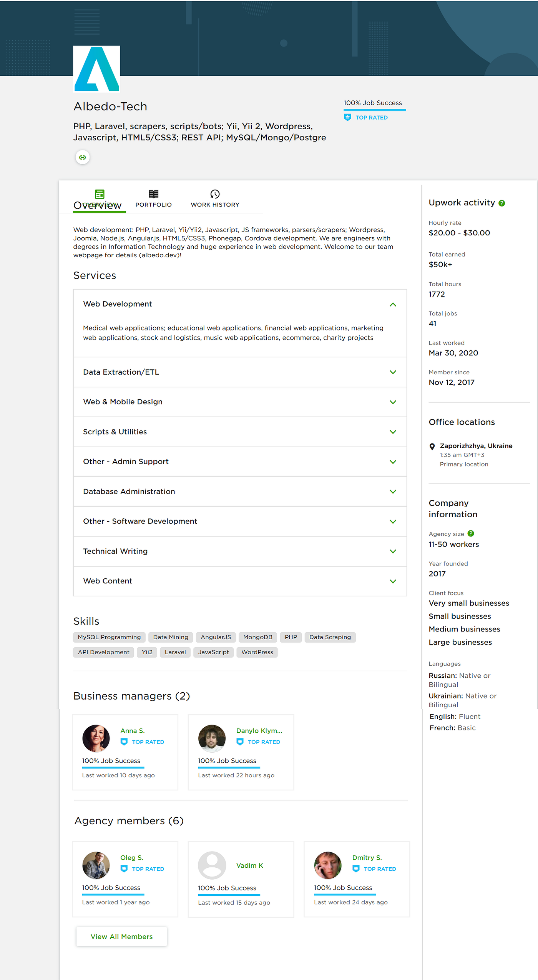The width and height of the screenshot is (538, 980).
Task: Click the Agency size help icon
Action: click(471, 533)
